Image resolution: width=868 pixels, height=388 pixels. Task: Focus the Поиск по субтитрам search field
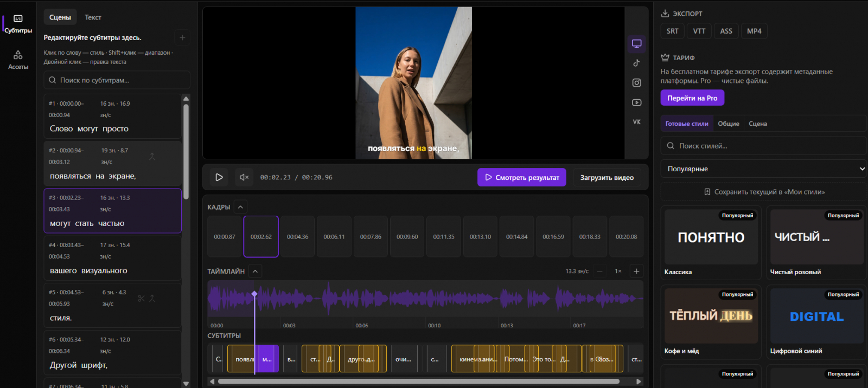tap(117, 80)
